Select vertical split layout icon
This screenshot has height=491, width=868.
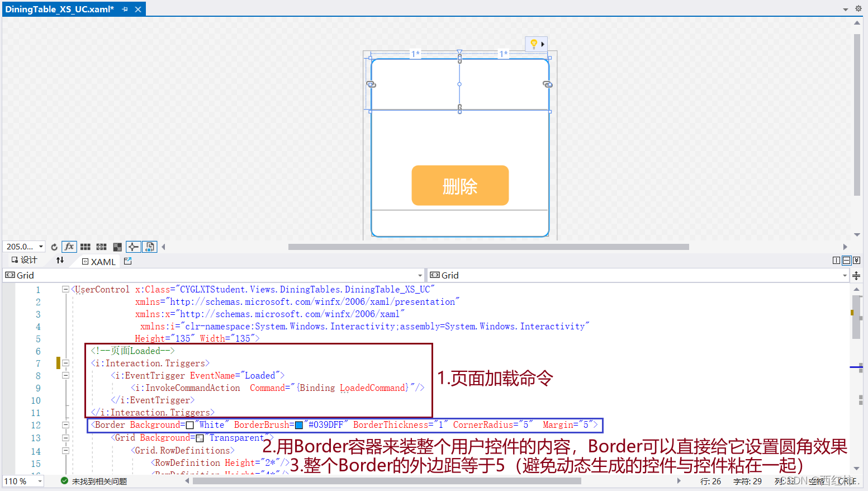click(836, 261)
